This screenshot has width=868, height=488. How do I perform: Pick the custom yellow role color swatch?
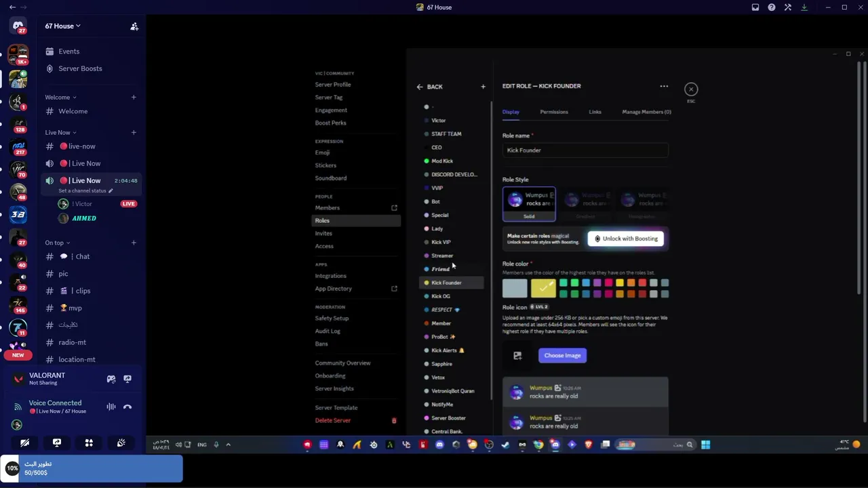[x=543, y=288]
